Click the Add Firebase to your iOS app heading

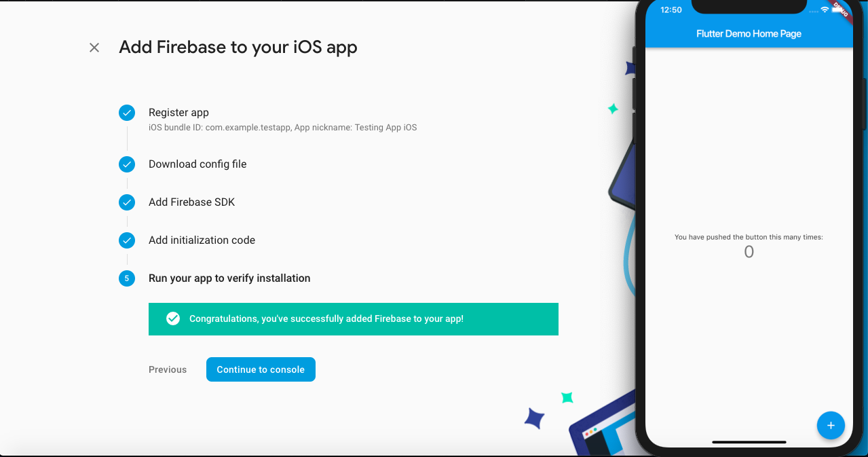click(x=238, y=48)
